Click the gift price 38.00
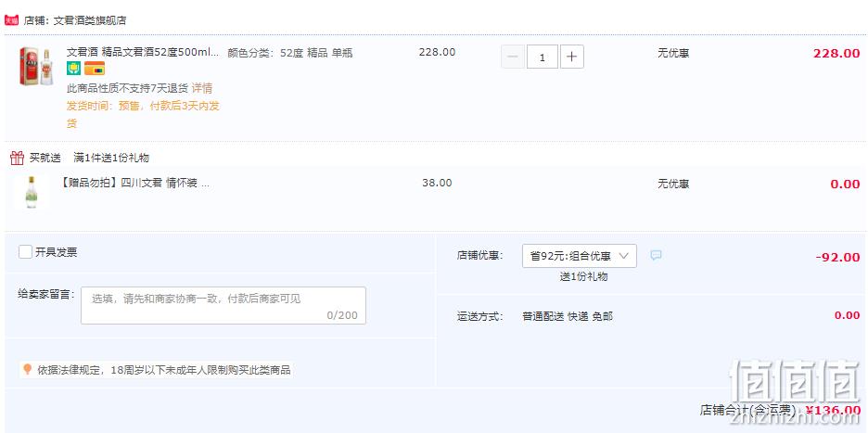Viewport: 868px width, 433px height. click(438, 183)
